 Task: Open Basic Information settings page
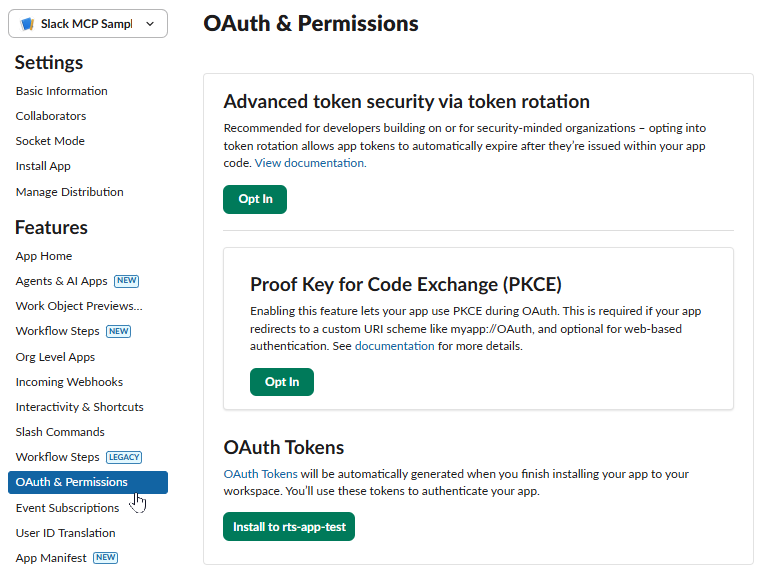point(61,91)
